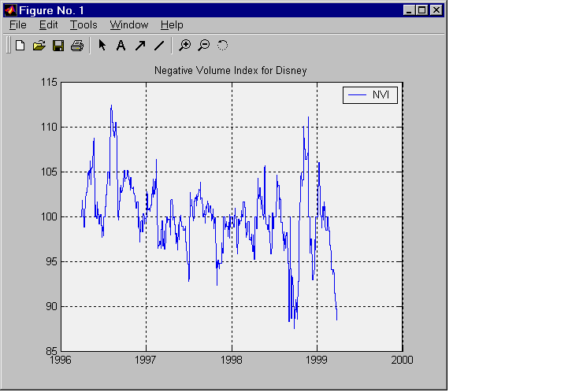Click the x-axis label 2000
Viewport: 583px width, 392px height.
coord(403,360)
